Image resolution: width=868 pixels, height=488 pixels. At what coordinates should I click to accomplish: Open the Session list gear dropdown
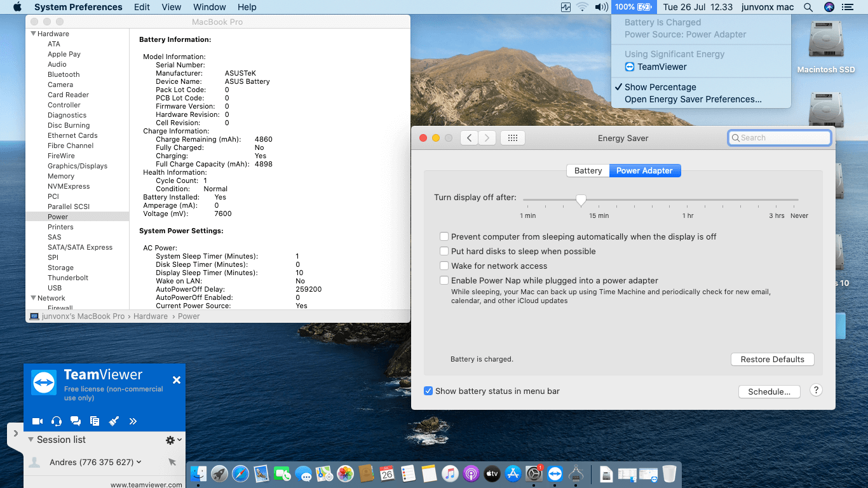(x=173, y=440)
